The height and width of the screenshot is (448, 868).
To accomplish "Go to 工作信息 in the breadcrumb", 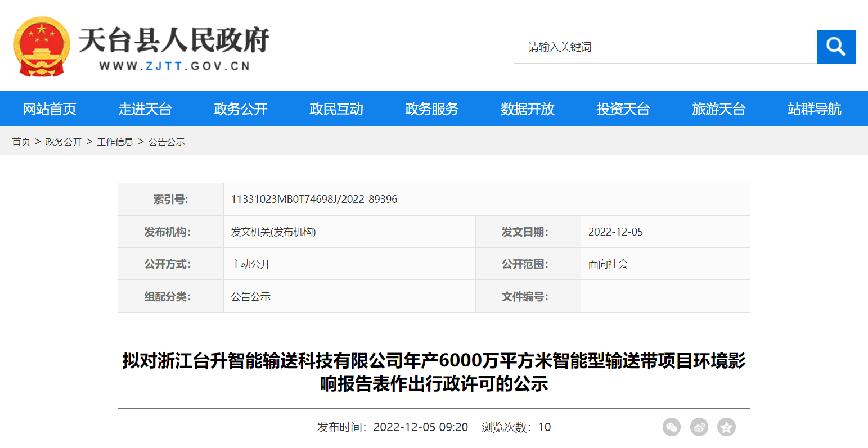I will [115, 142].
